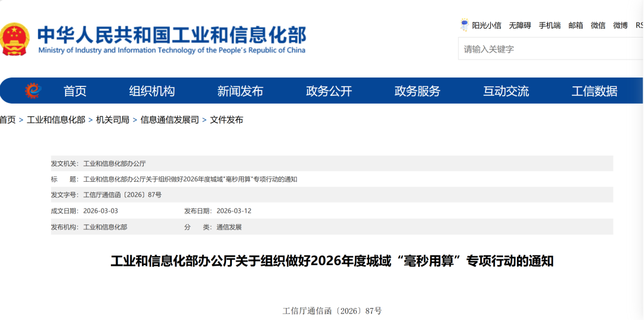
Task: Enable 无障碍 accessibility mode
Action: tap(520, 26)
